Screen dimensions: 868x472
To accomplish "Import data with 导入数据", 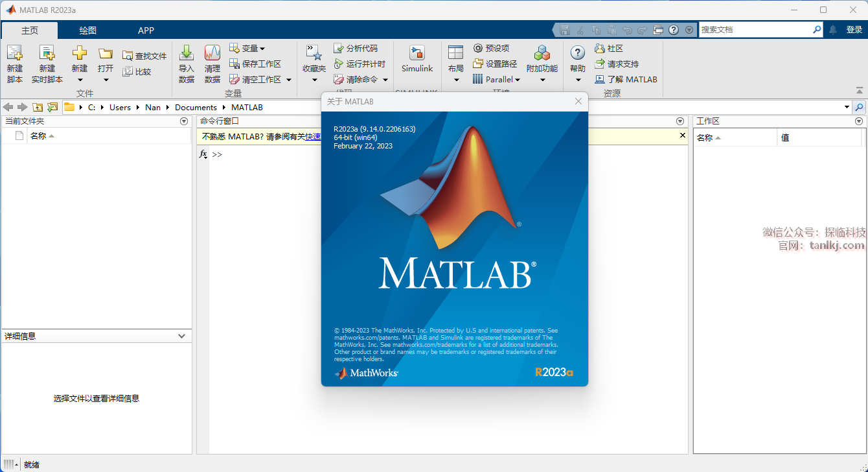I will click(x=187, y=64).
